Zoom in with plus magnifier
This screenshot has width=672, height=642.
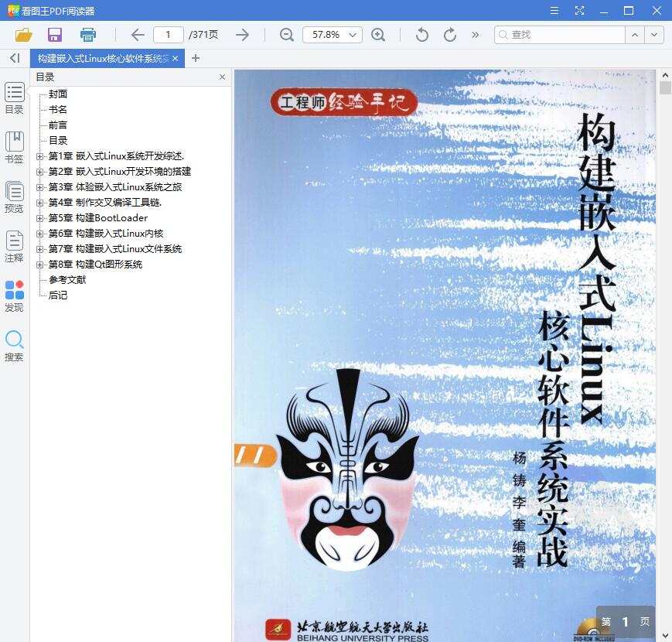coord(378,35)
